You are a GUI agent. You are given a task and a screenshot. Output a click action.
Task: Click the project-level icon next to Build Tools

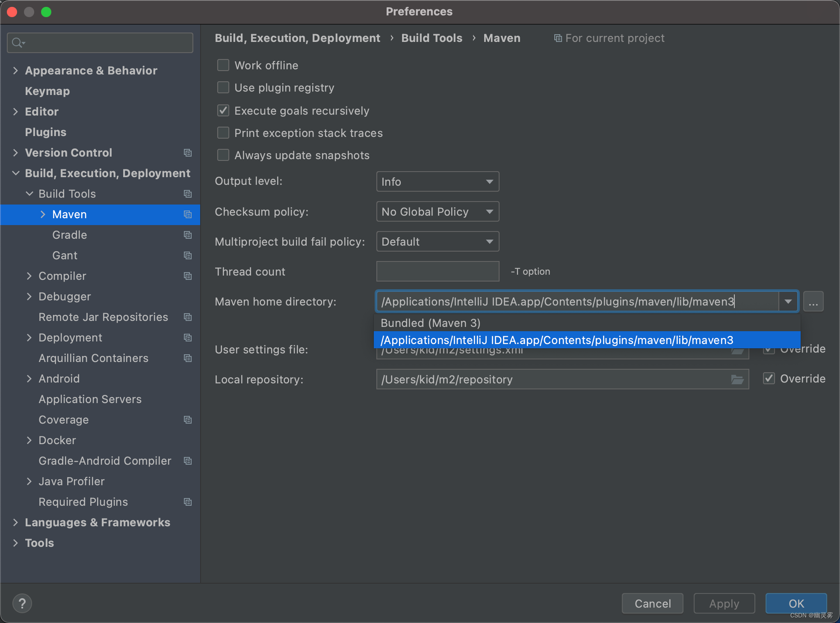188,194
